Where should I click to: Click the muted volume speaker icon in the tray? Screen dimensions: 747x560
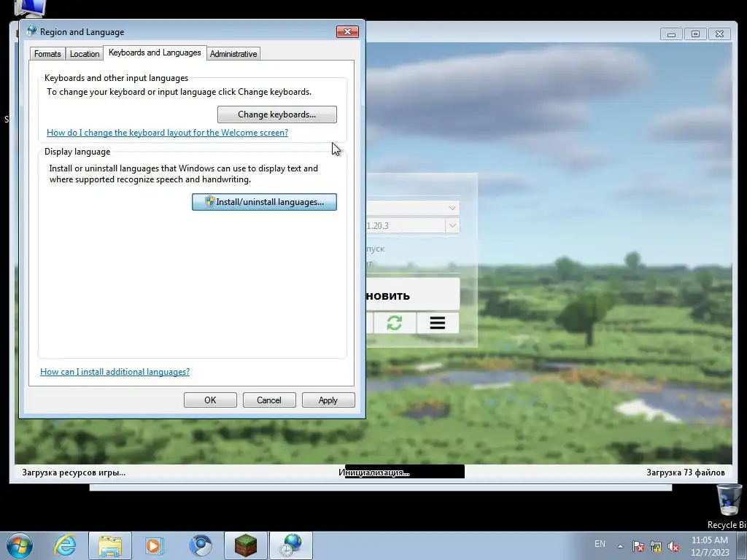coord(673,546)
